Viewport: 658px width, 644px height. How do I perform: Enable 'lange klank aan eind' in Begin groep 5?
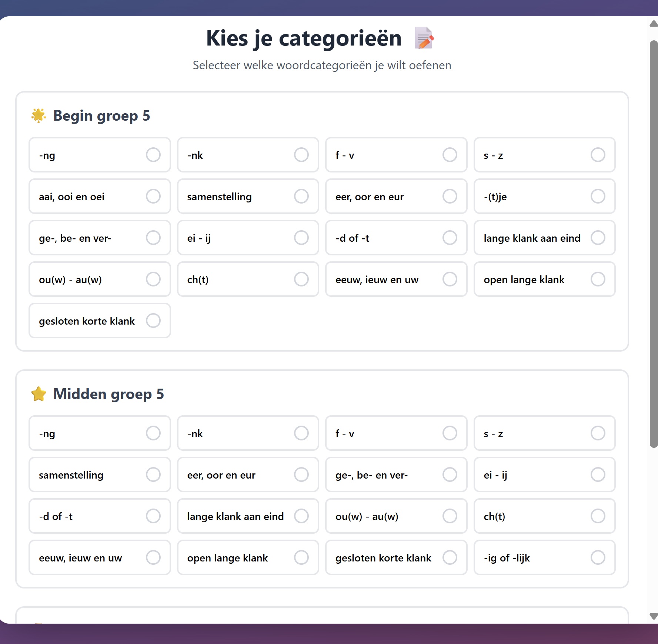coord(544,238)
